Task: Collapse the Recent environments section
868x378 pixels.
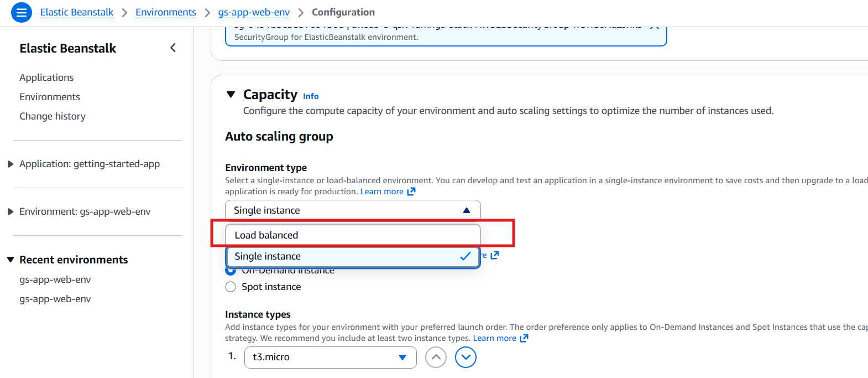Action: point(11,260)
